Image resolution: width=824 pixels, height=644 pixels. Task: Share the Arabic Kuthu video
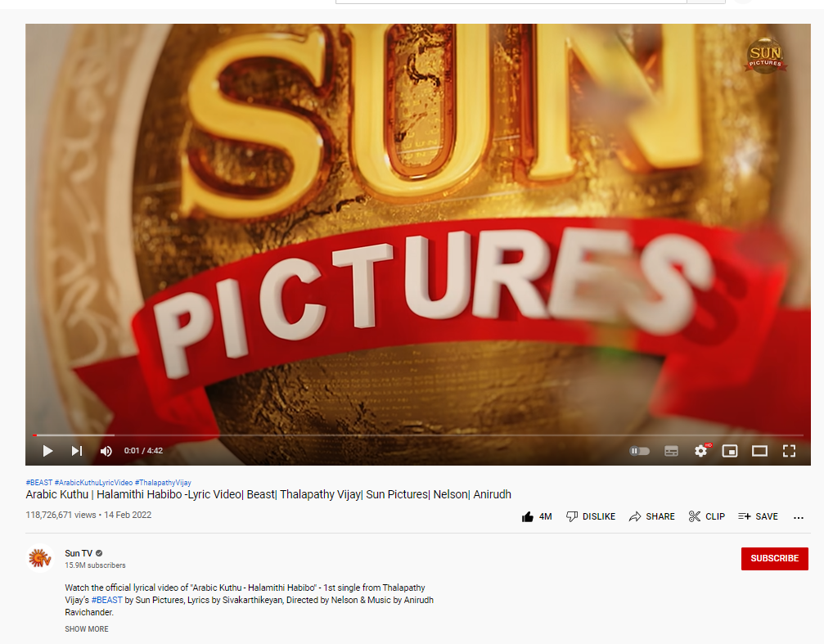(651, 516)
